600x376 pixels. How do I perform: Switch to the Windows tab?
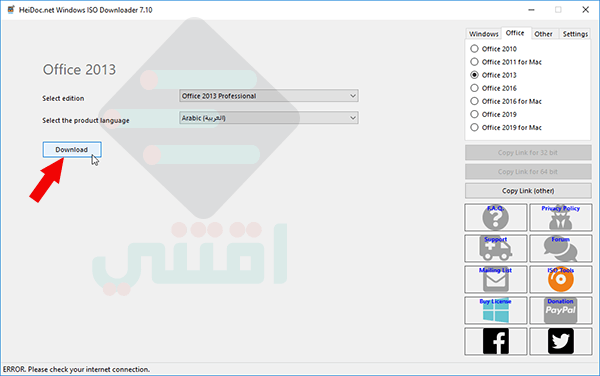[484, 34]
